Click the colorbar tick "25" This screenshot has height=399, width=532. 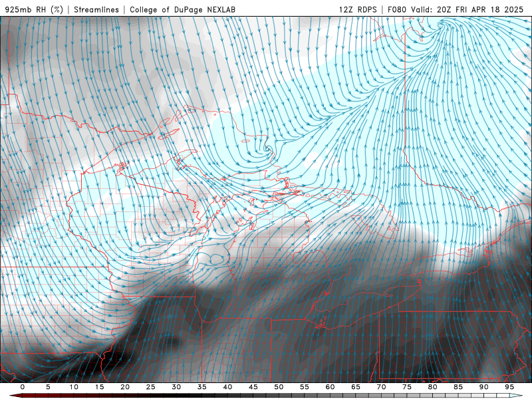pyautogui.click(x=151, y=387)
